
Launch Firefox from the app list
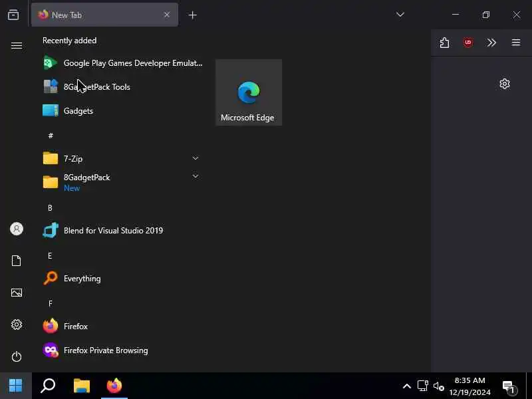point(122,327)
